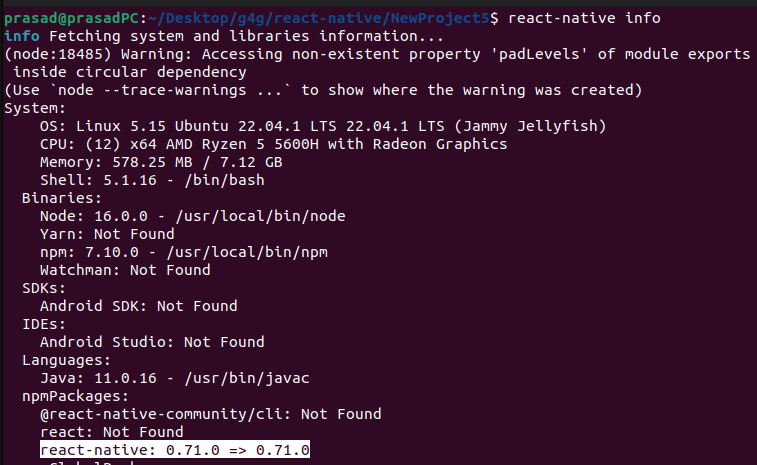757x465 pixels.
Task: Click the Android SDK: Not Found line
Action: pos(139,306)
